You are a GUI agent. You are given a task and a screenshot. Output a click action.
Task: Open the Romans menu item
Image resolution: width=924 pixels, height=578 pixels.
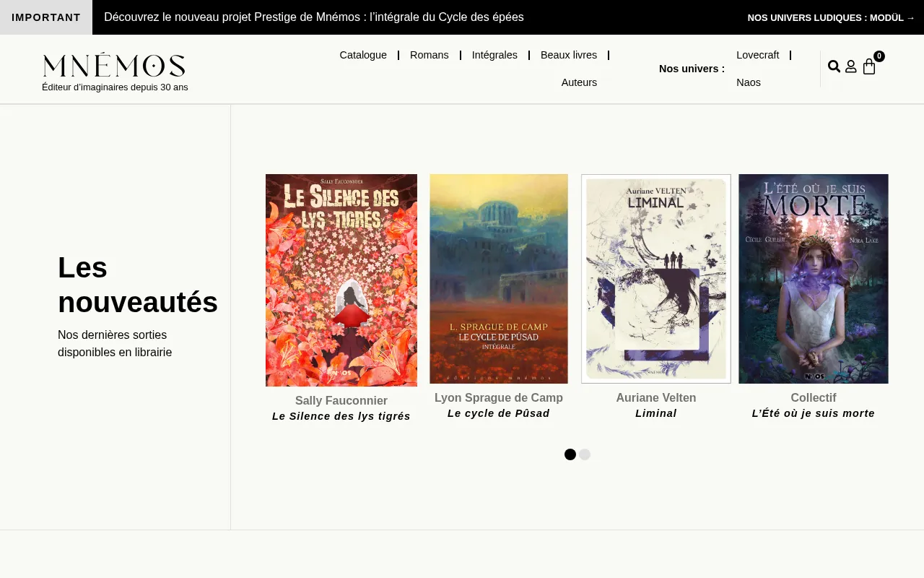click(430, 55)
